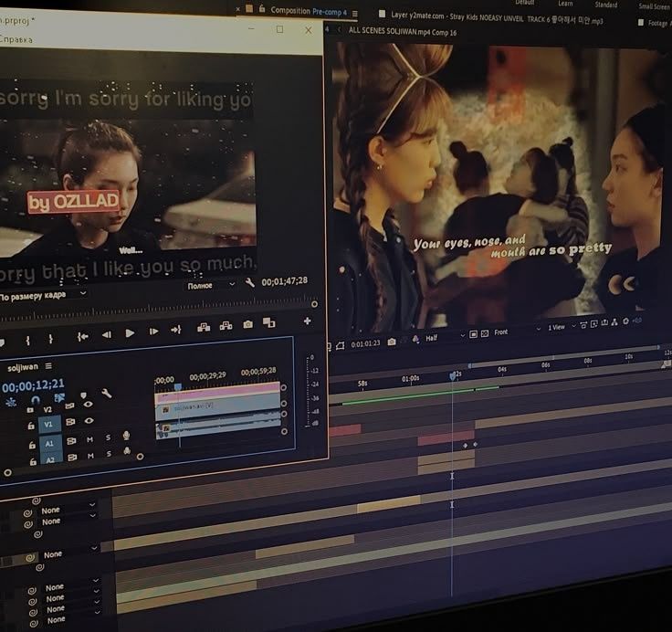Open the Composition Pre-comp 4 panel menu
Image resolution: width=672 pixels, height=632 pixels.
tap(355, 14)
